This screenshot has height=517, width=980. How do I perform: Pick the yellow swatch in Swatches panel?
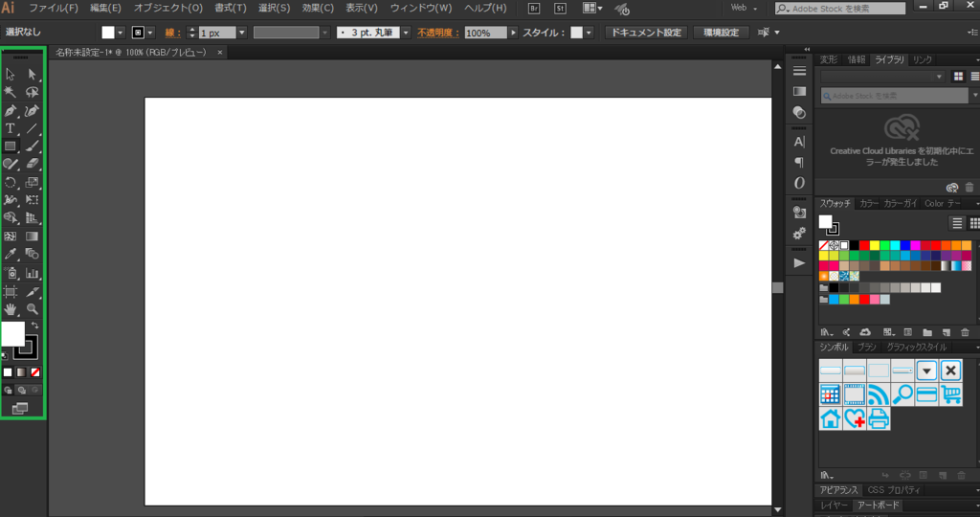(875, 246)
